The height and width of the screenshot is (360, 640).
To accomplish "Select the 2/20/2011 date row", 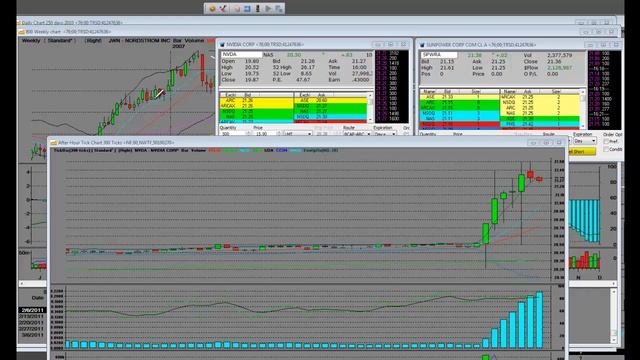I will click(x=32, y=322).
